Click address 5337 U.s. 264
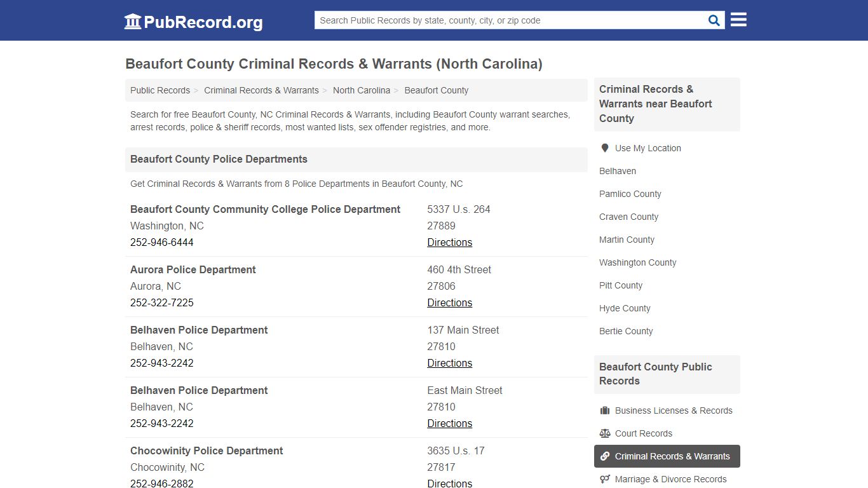This screenshot has height=488, width=868. coord(459,209)
